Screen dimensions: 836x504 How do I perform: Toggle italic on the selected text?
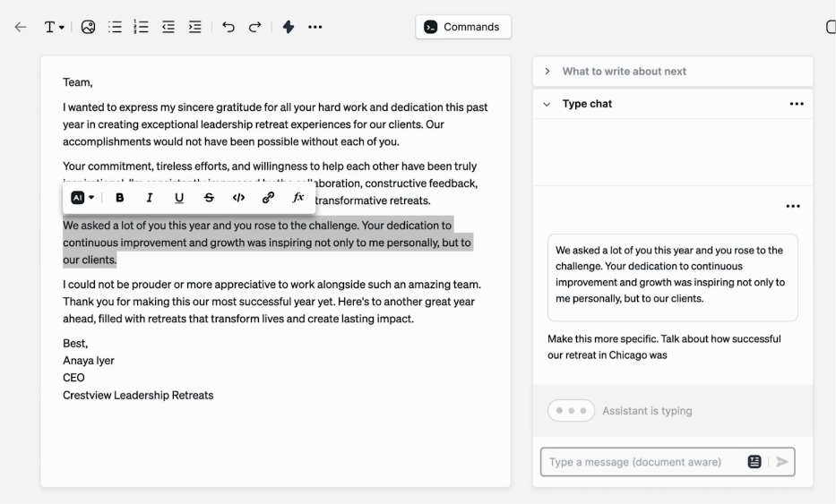pyautogui.click(x=150, y=198)
